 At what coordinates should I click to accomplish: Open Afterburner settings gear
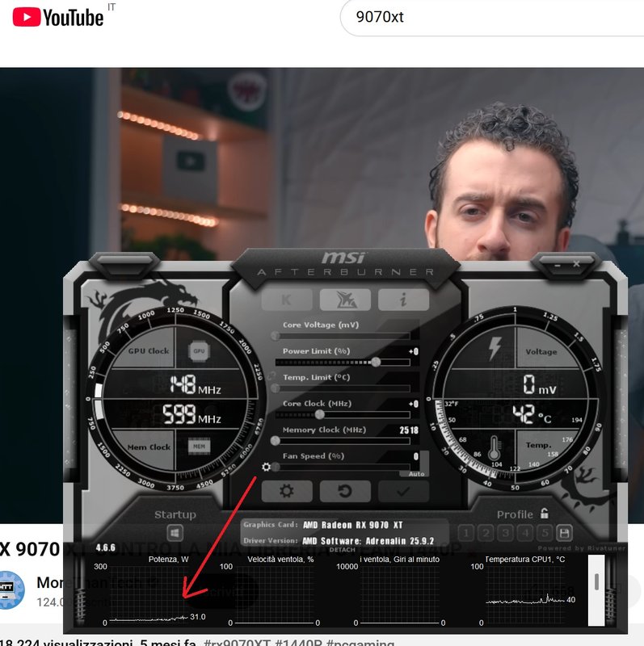(287, 491)
